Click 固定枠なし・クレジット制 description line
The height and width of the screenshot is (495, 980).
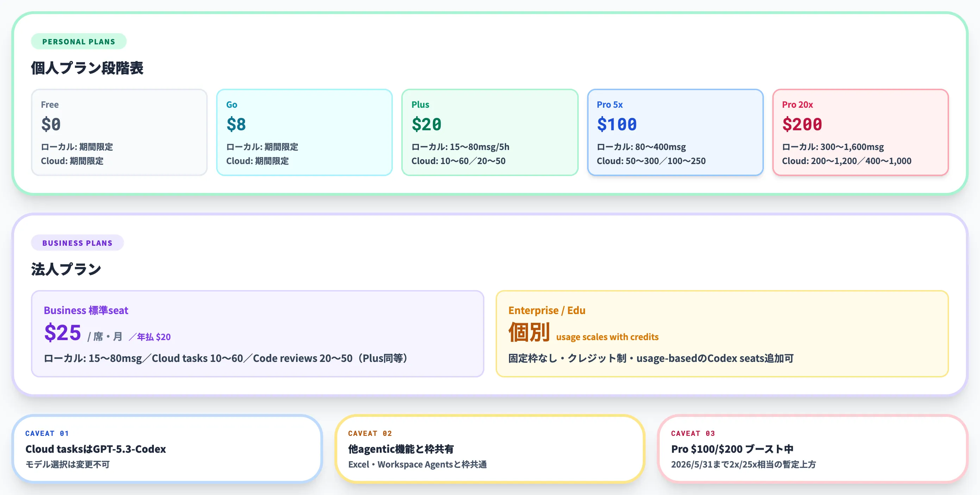[x=651, y=358]
